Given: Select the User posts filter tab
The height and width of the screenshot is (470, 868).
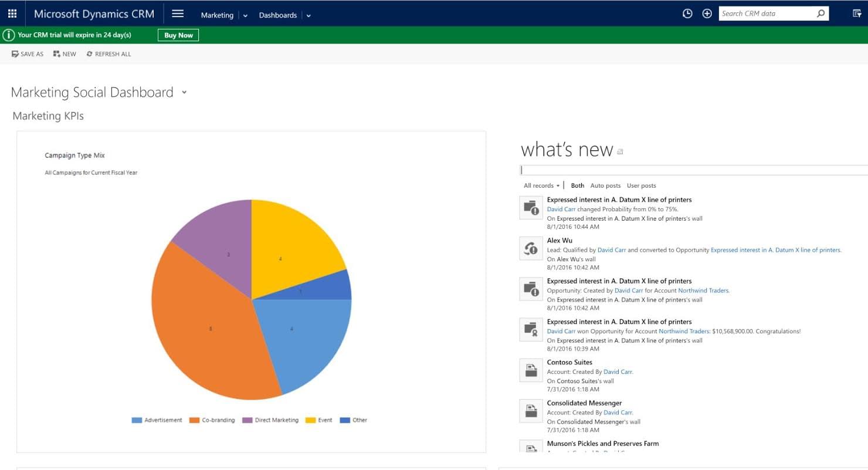Looking at the screenshot, I should pos(642,185).
